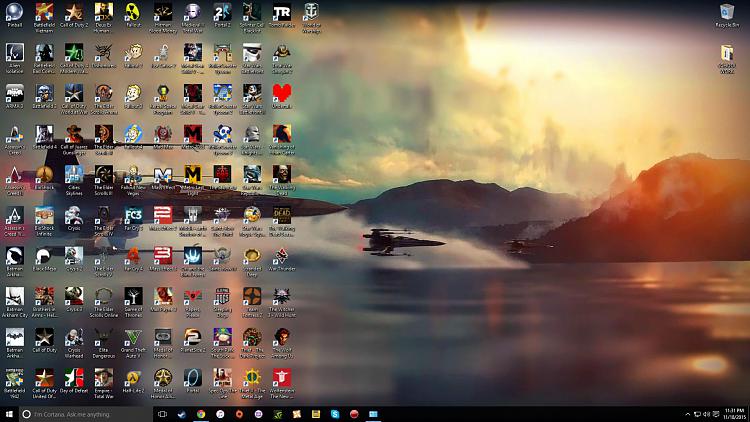Open Fallout New Vegas shortcut
The width and height of the screenshot is (750, 422).
(x=133, y=181)
